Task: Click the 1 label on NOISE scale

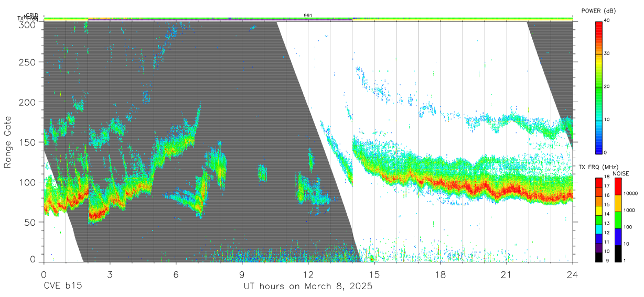Action: [x=625, y=260]
